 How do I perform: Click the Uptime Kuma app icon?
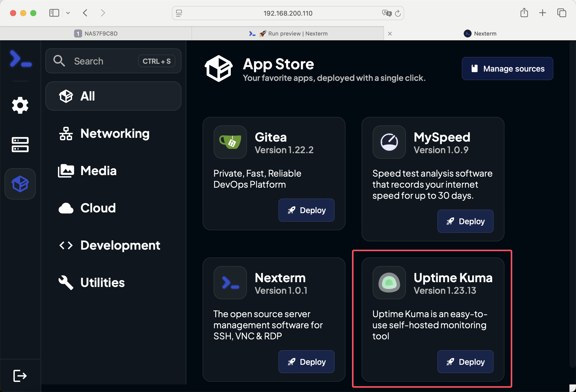[x=389, y=283]
